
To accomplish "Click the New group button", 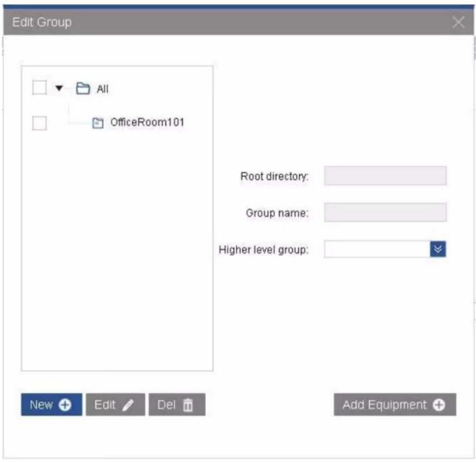I will tap(51, 404).
